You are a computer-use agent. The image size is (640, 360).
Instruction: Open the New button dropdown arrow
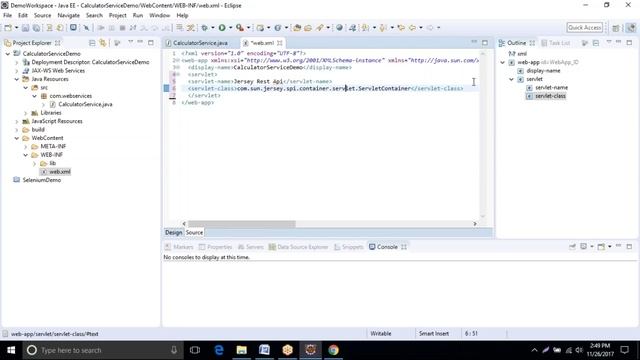click(x=16, y=28)
